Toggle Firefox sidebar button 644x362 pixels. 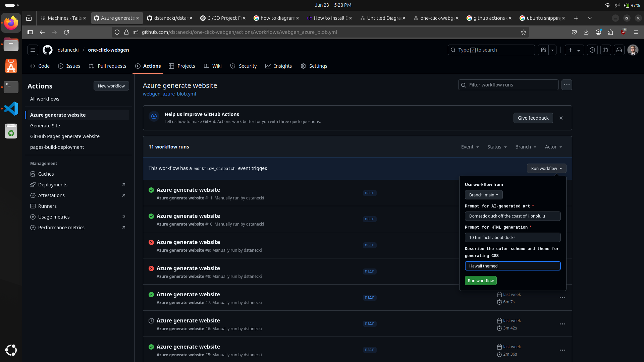point(30,32)
